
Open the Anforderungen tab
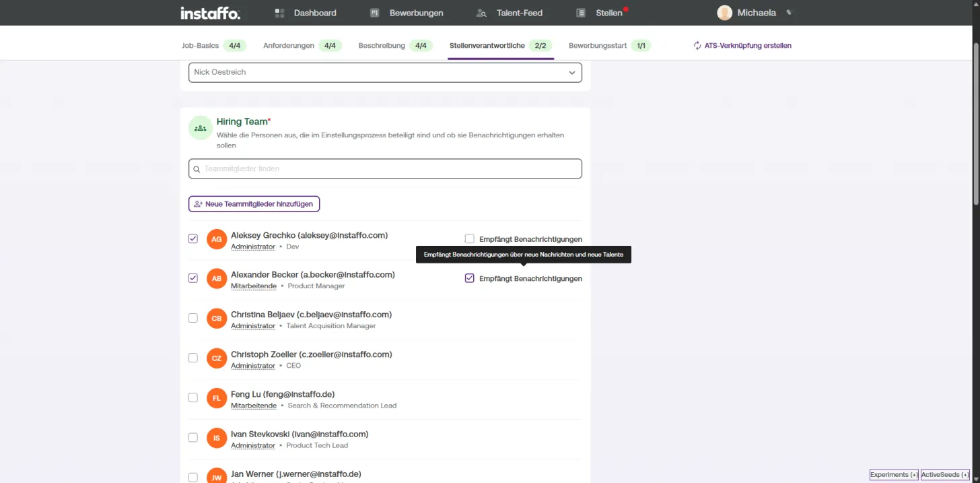point(302,46)
